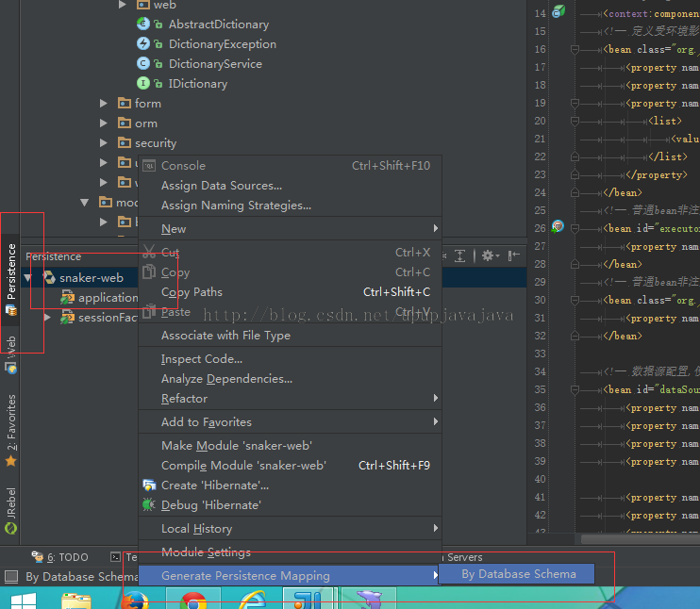Collapse the fold marker at line 16
This screenshot has height=609, width=700.
(x=575, y=50)
